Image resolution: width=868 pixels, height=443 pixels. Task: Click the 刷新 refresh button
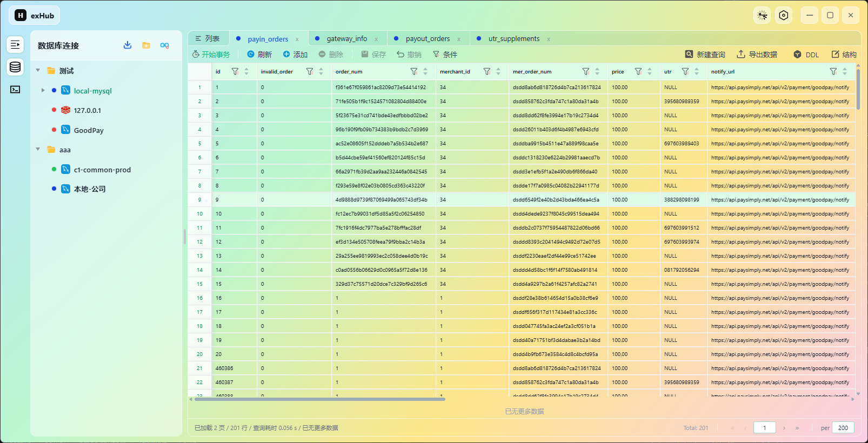(259, 55)
